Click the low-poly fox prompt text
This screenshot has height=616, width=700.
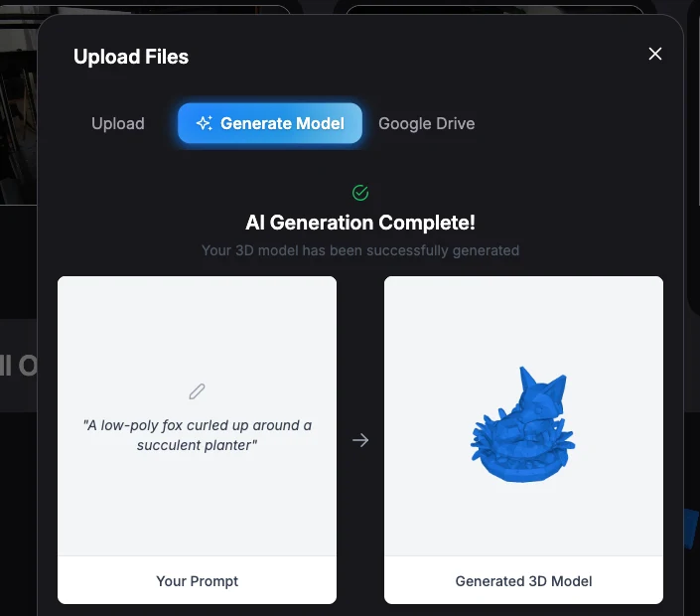point(197,435)
